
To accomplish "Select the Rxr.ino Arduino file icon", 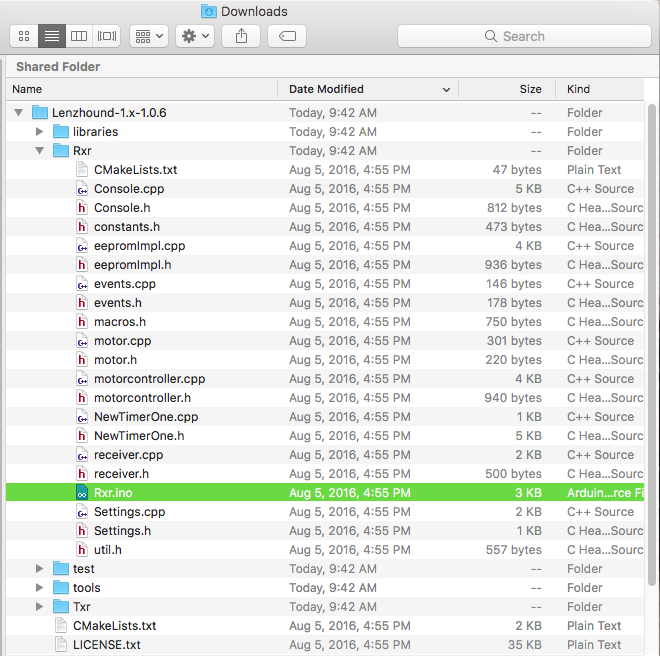I will (x=82, y=493).
